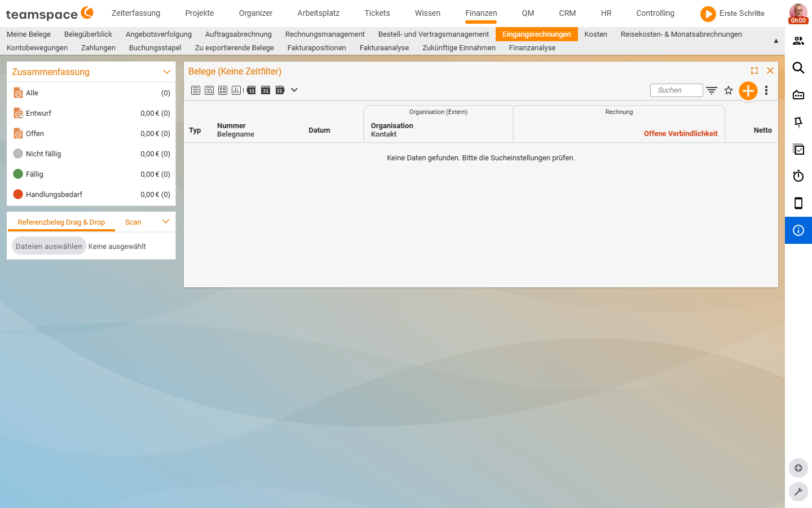Go to Finanzanalyse submenu
Screen dimensions: 812x508
pyautogui.click(x=532, y=47)
